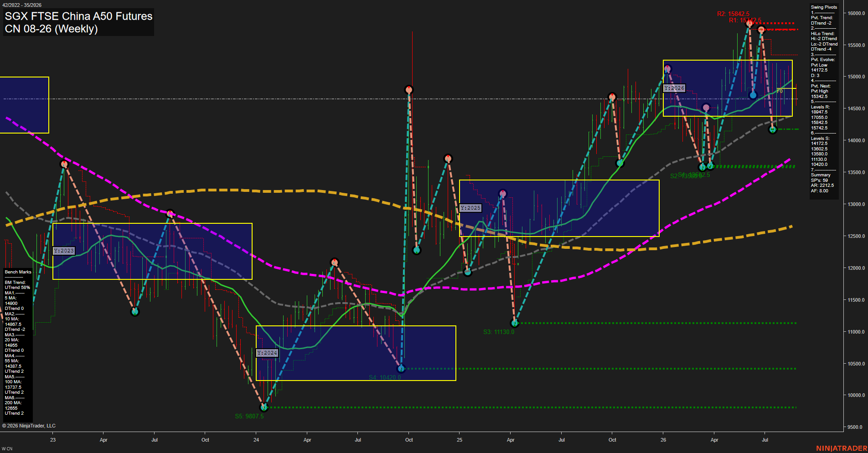This screenshot has height=453, width=868.
Task: Click the 25 year label on time axis
Action: [460, 440]
